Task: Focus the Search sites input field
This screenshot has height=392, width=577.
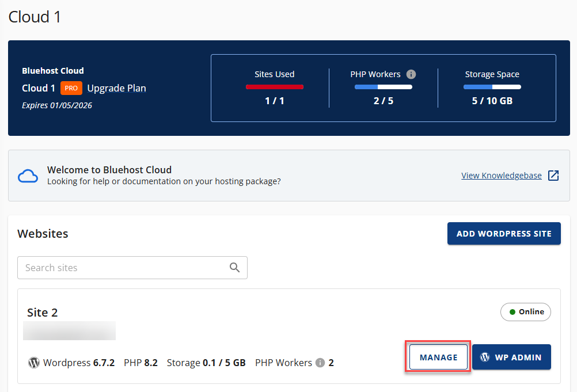Action: click(132, 268)
